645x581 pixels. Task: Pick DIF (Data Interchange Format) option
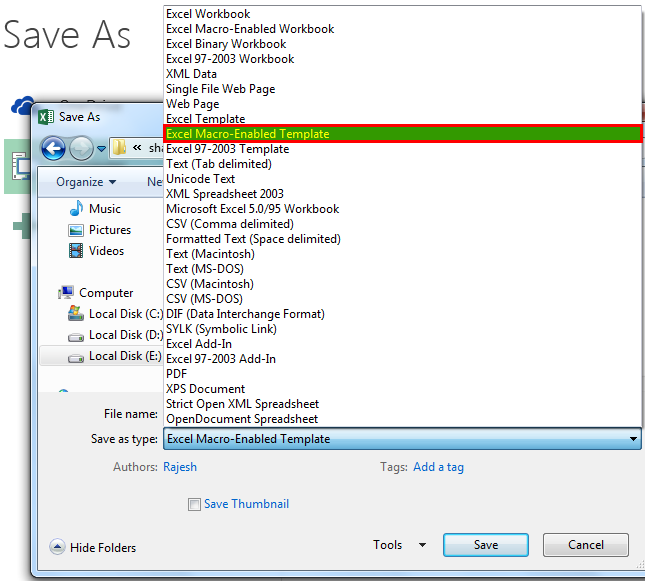point(402,314)
